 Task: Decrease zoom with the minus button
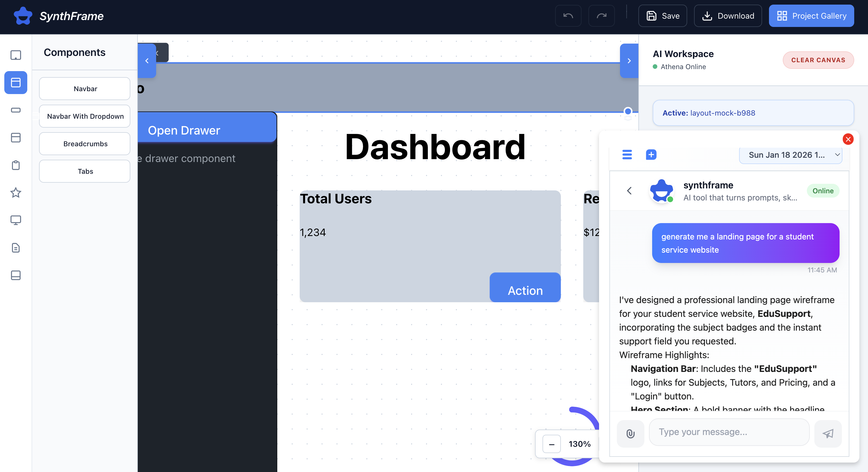(x=552, y=444)
